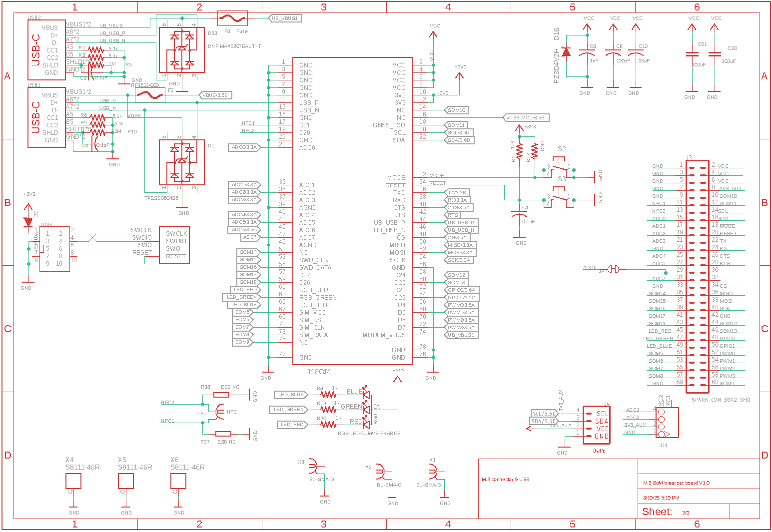Select the R4 10K pull-up resistor

click(x=519, y=150)
